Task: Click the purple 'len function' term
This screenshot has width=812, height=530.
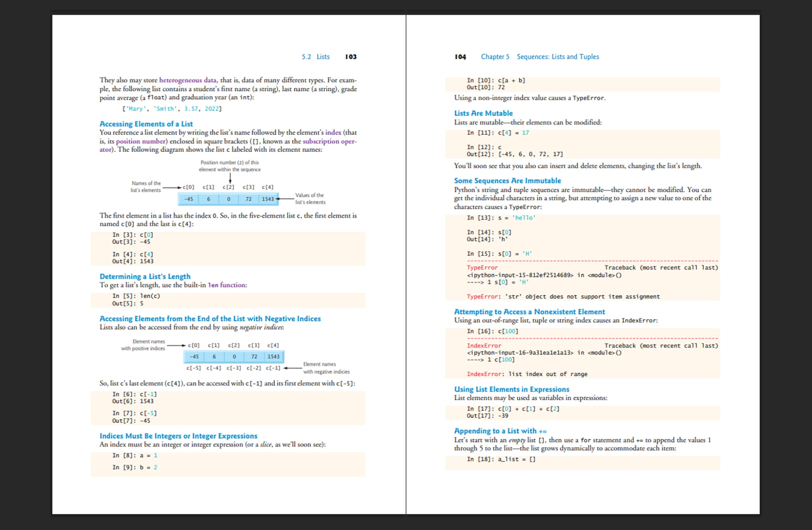Action: click(x=226, y=285)
